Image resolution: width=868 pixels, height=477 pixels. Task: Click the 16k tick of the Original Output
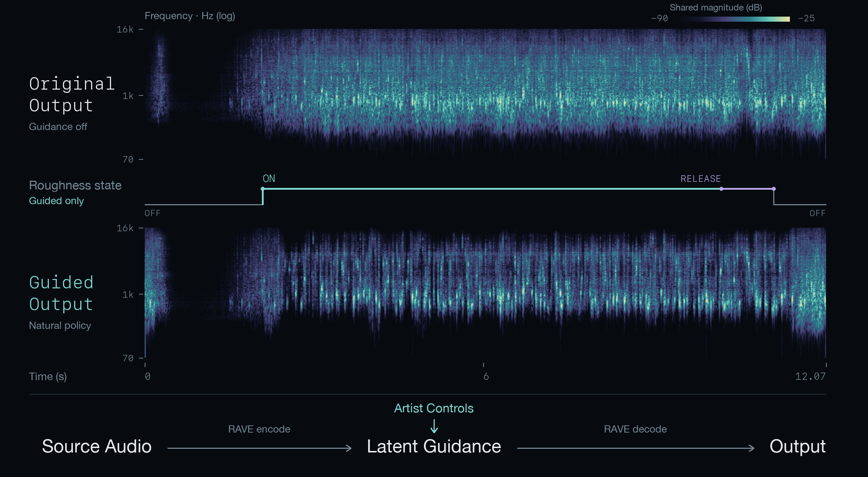tap(125, 29)
